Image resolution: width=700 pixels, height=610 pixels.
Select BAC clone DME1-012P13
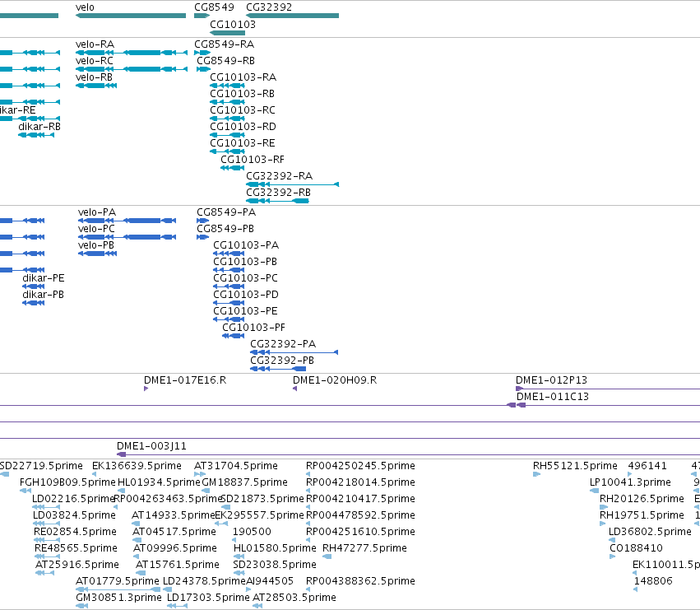tap(608, 389)
